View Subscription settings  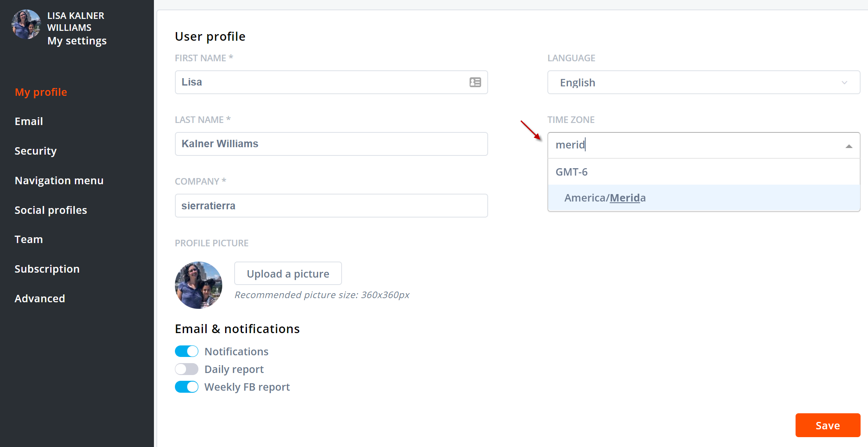click(x=47, y=269)
